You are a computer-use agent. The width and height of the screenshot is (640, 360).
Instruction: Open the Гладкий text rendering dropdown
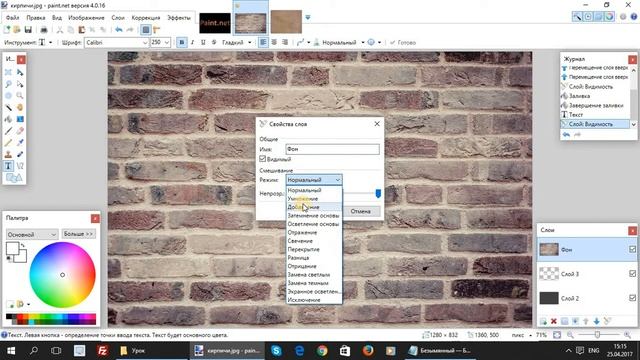[236, 42]
